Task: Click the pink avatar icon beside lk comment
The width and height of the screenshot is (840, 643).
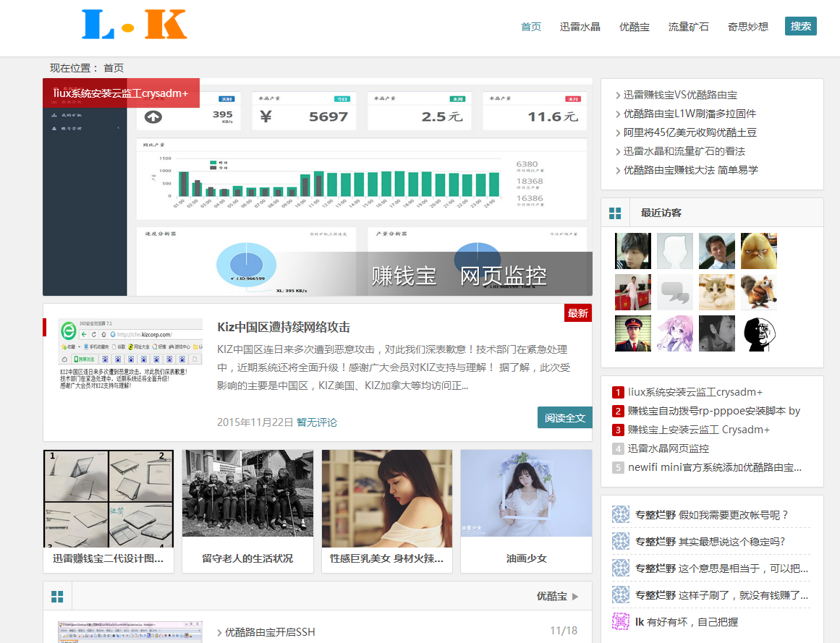Action: (620, 621)
